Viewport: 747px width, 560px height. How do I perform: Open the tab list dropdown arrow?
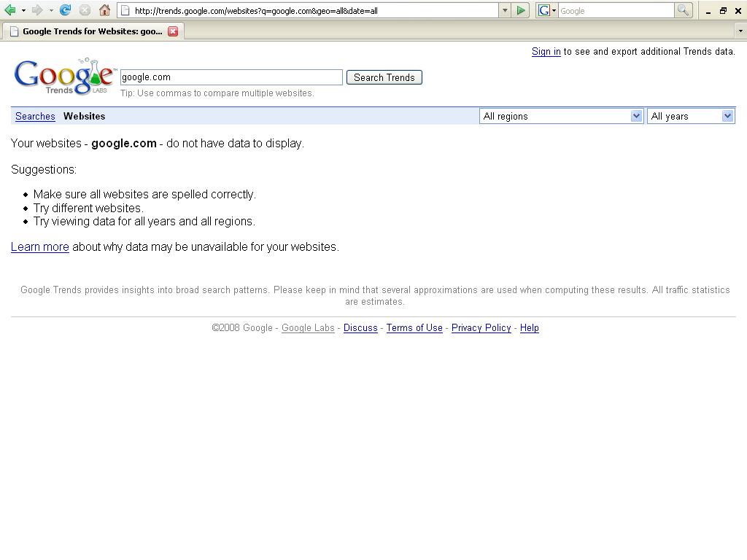click(x=740, y=31)
